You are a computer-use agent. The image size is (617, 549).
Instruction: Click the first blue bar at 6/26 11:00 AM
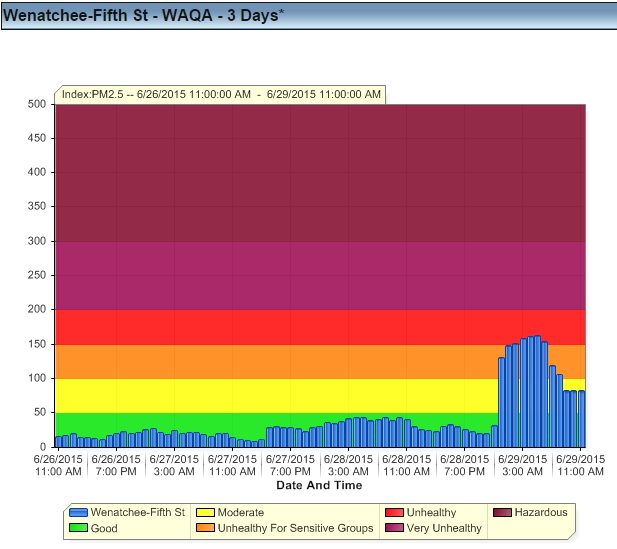(58, 442)
